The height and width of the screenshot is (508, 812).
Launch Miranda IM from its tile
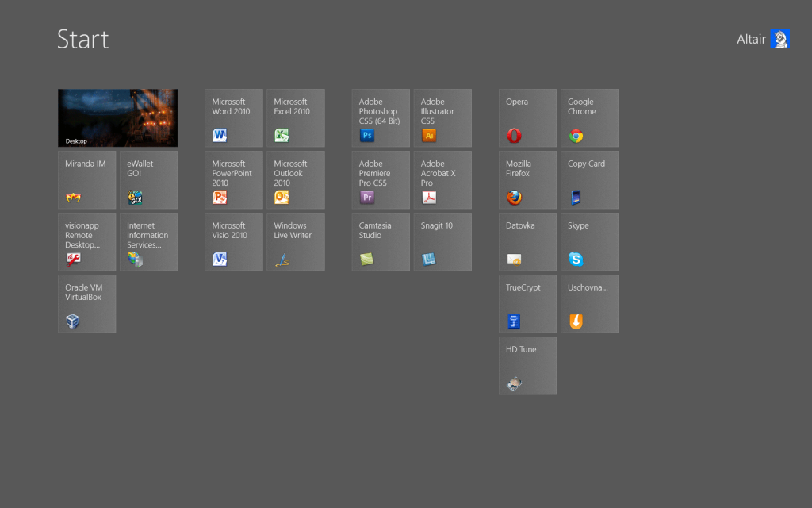pyautogui.click(x=87, y=180)
